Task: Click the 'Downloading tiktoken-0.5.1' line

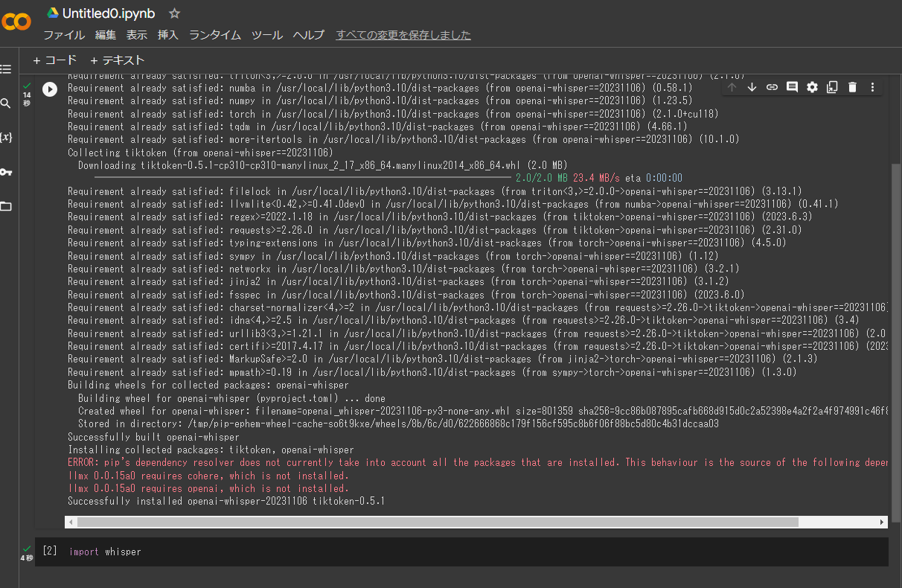Action: [x=323, y=165]
